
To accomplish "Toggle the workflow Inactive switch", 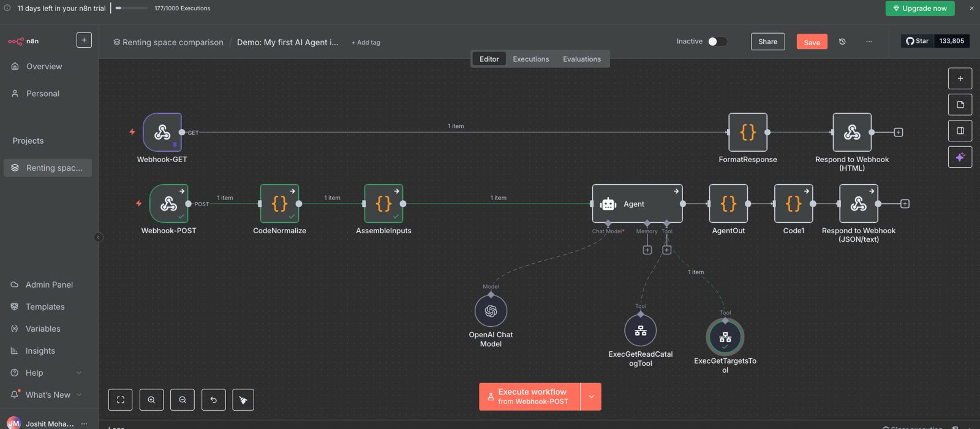I will 717,42.
